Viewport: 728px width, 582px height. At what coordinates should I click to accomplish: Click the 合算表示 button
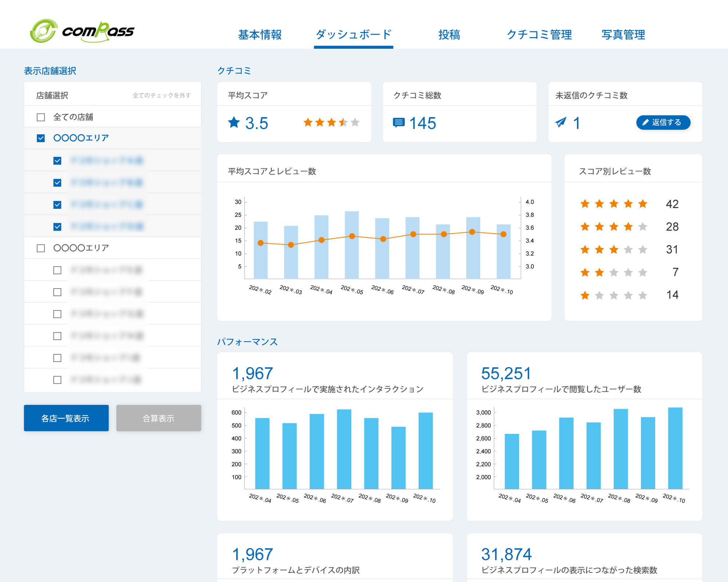pyautogui.click(x=159, y=418)
